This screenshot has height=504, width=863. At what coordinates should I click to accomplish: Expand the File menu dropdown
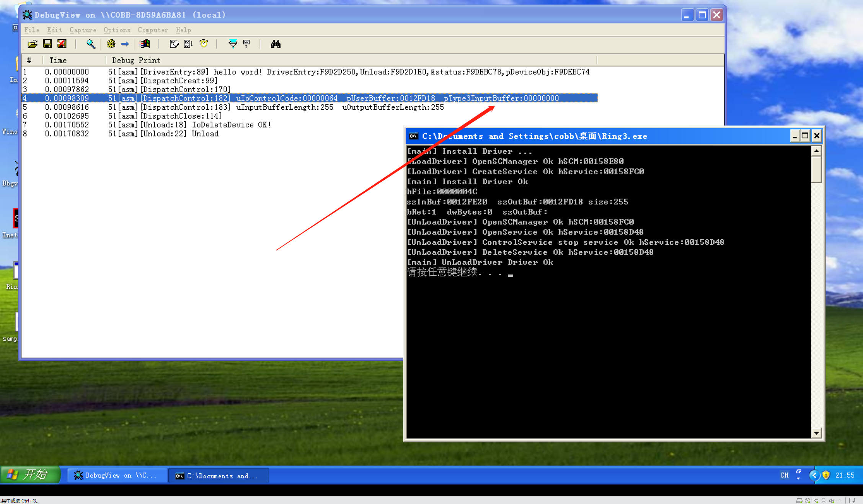point(32,30)
